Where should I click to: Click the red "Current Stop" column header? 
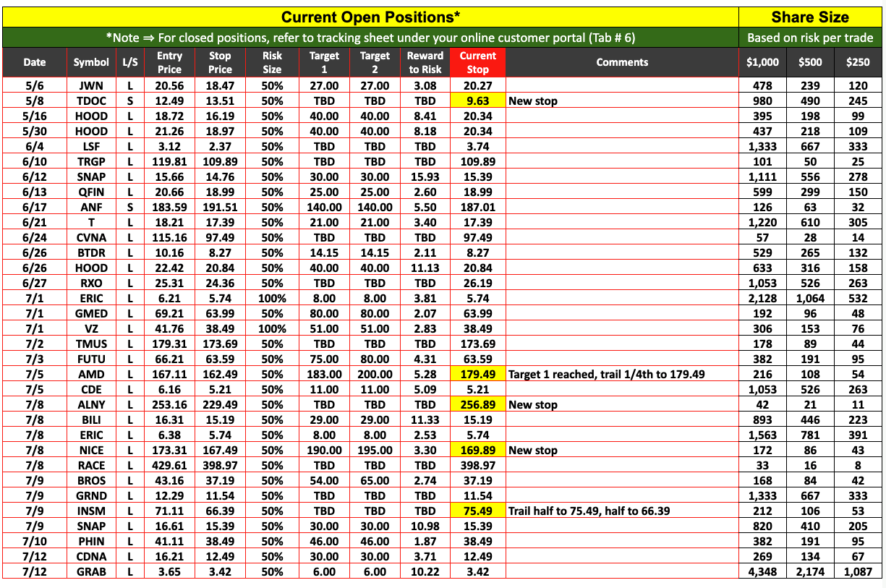pos(477,62)
